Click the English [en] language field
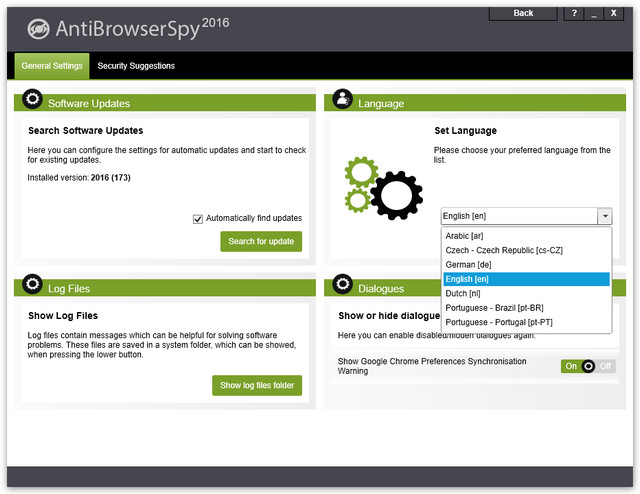640x494 pixels. pos(518,216)
